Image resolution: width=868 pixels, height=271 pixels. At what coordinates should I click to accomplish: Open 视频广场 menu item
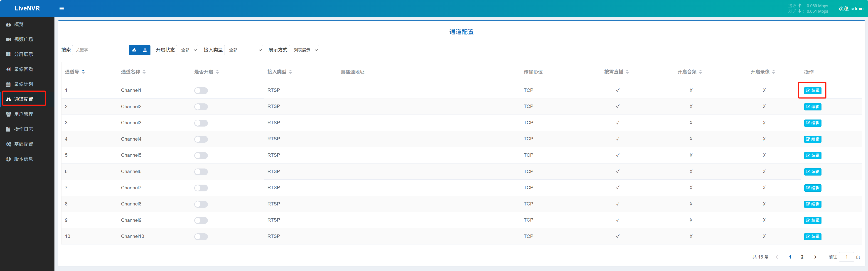[x=27, y=39]
